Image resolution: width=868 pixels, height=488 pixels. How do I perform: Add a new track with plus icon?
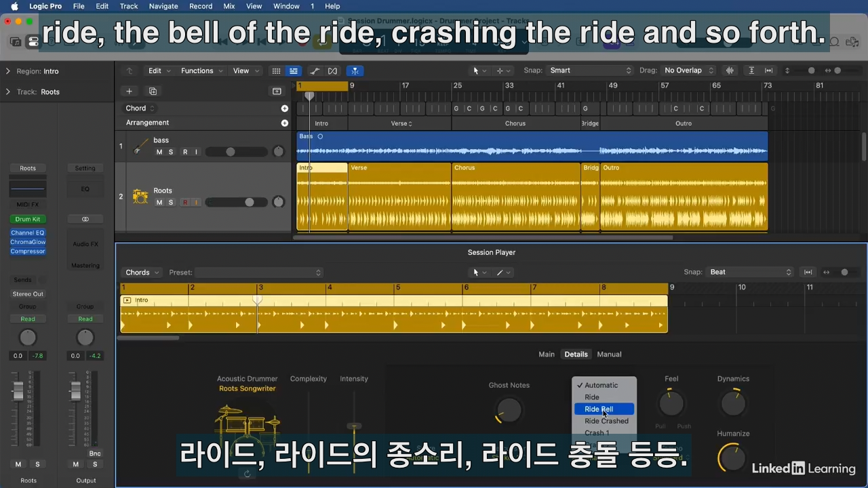pyautogui.click(x=129, y=91)
